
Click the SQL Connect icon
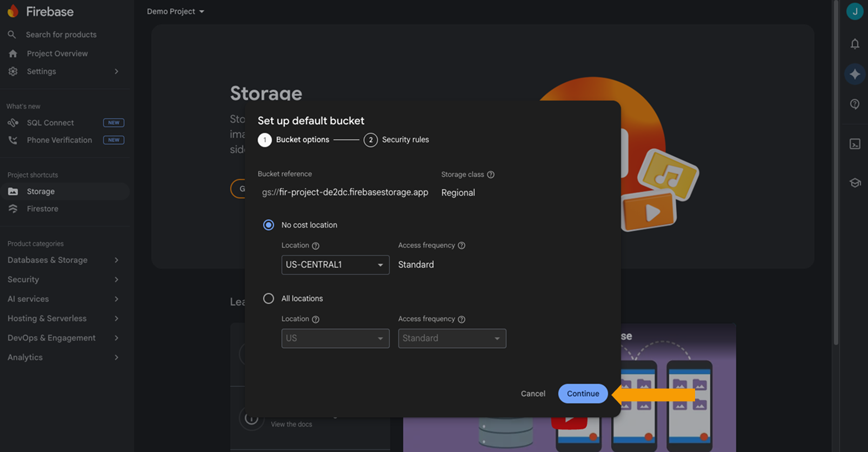click(13, 123)
